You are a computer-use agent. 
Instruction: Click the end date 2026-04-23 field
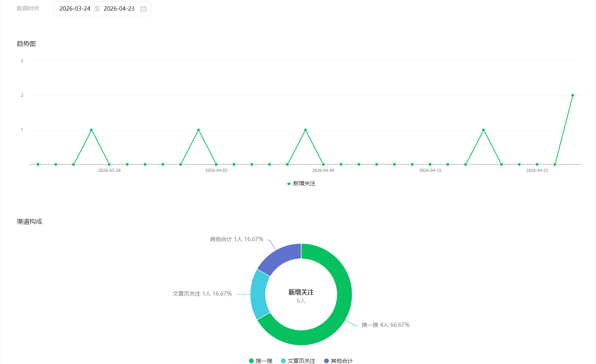119,9
